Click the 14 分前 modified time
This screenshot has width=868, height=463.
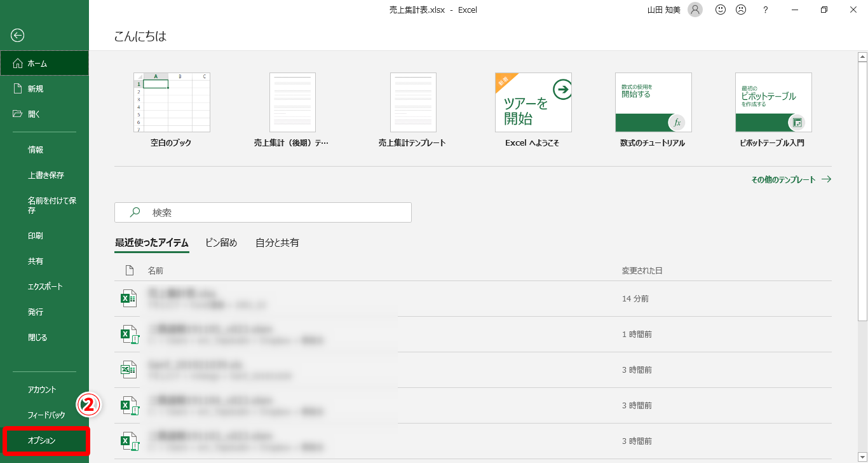click(635, 299)
